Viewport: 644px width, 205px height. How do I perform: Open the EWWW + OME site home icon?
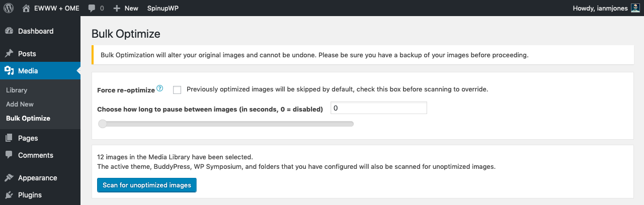[26, 8]
